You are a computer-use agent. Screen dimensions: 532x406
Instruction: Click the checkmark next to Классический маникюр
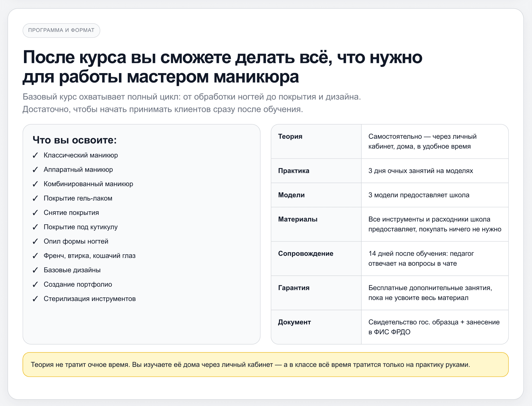coord(35,155)
